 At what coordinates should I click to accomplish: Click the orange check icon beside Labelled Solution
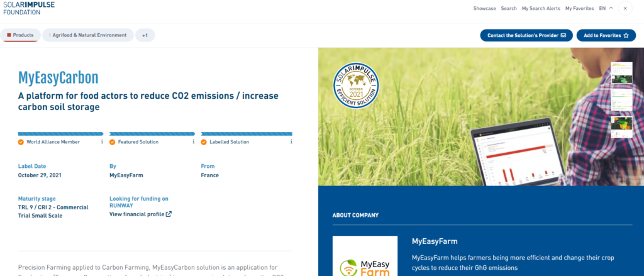204,142
